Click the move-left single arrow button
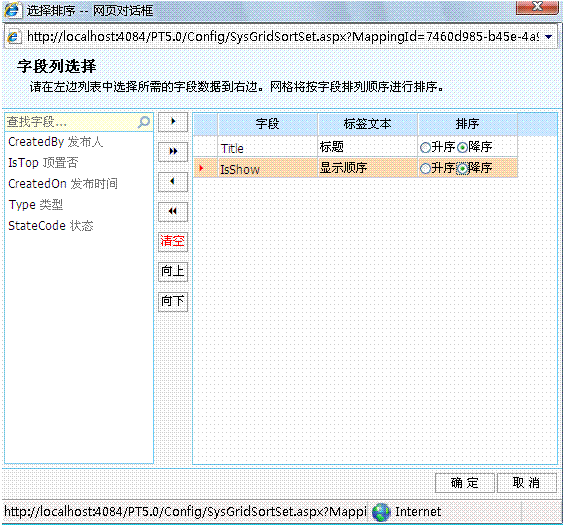This screenshot has height=527, width=565. point(173,182)
